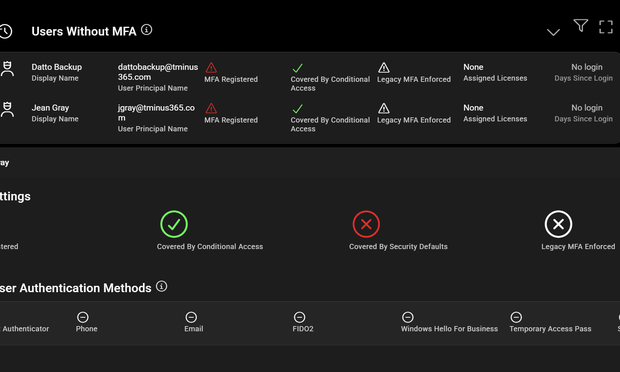The image size is (620, 372).
Task: Click Jean Gray Legacy MFA warning triangle
Action: click(x=384, y=108)
